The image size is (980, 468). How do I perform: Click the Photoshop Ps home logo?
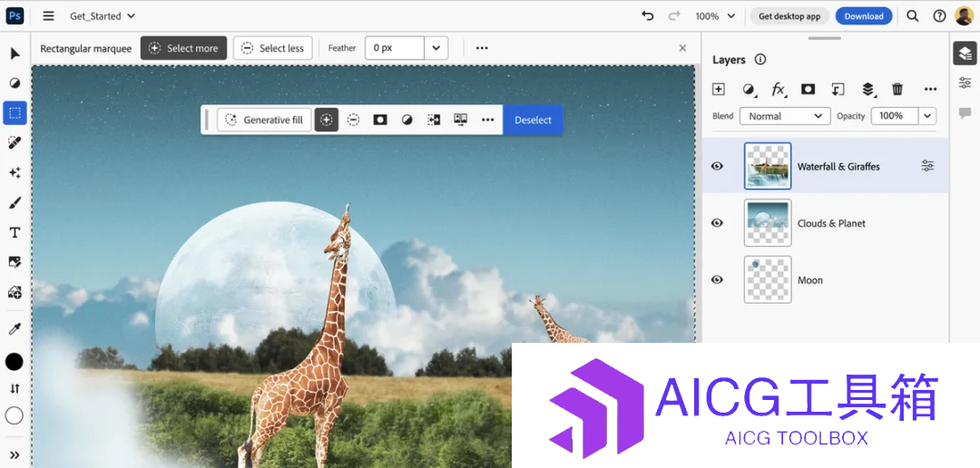click(15, 16)
